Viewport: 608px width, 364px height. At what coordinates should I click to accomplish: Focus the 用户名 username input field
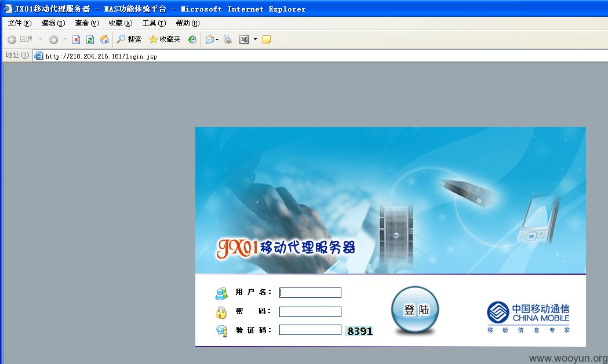tap(310, 293)
